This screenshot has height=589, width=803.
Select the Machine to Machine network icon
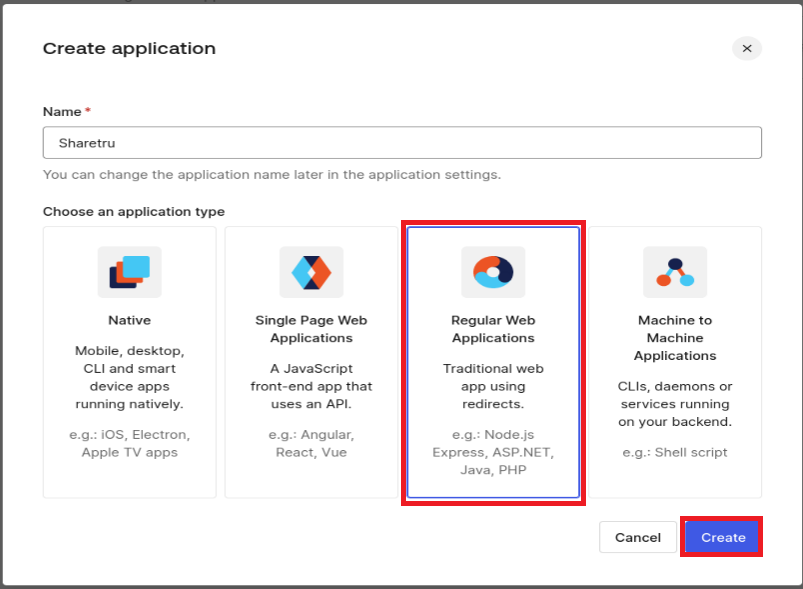[x=674, y=271]
